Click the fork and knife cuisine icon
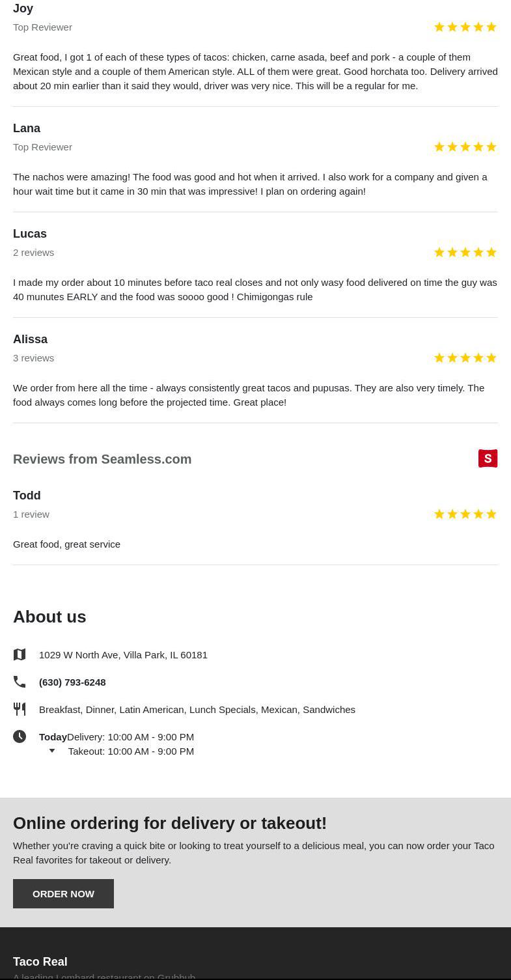511x980 pixels. click(20, 709)
